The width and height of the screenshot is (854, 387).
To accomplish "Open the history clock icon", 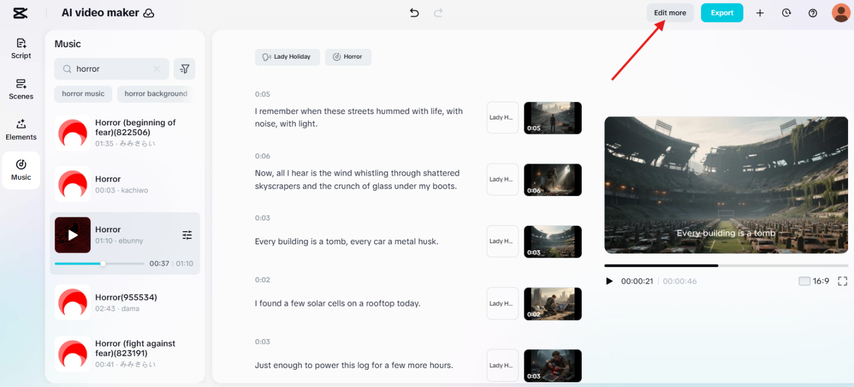I will (786, 13).
